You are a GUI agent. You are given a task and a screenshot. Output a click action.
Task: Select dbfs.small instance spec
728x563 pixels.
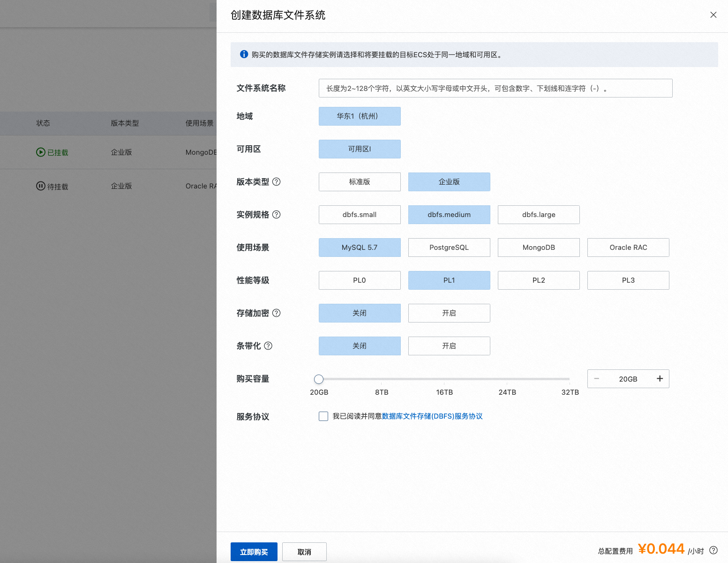point(360,215)
